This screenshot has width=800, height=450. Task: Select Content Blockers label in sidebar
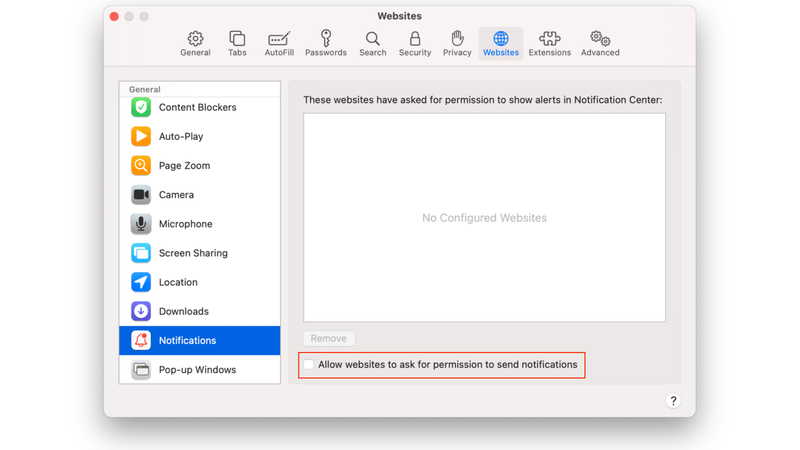click(197, 107)
